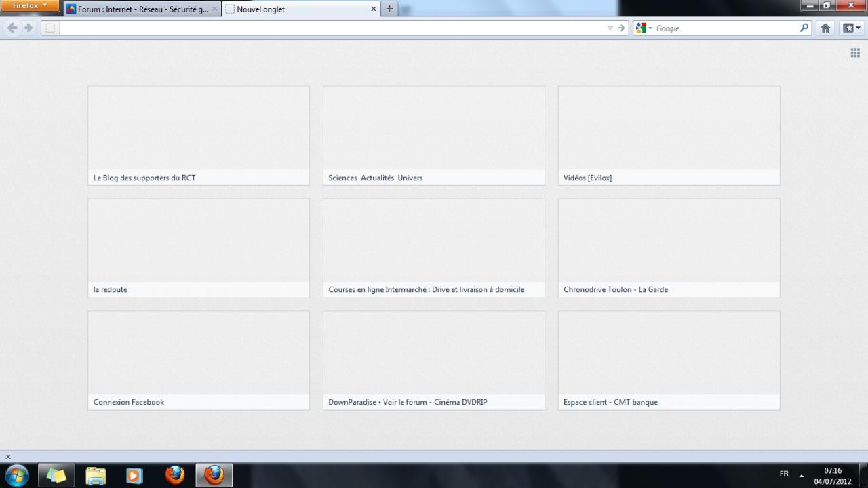This screenshot has height=488, width=868.
Task: Click the highlighted active Firefox taskbar button
Action: (x=214, y=476)
